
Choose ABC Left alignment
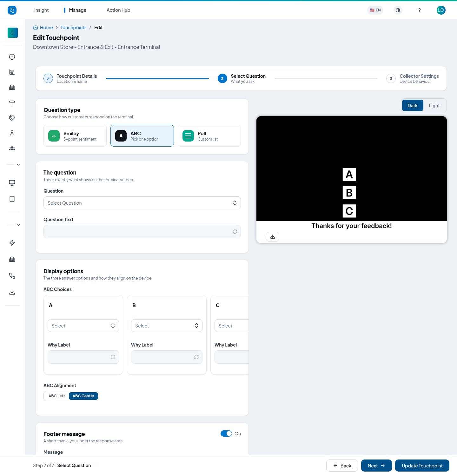[x=57, y=396]
